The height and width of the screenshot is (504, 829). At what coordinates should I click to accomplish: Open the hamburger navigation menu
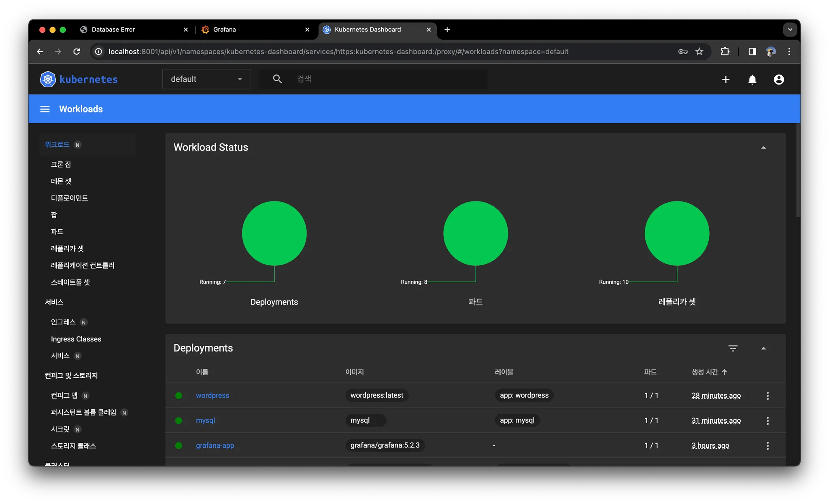tap(45, 109)
